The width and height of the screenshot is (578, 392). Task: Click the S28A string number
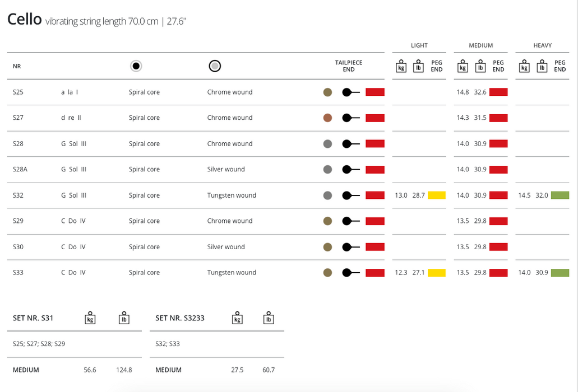coord(20,169)
